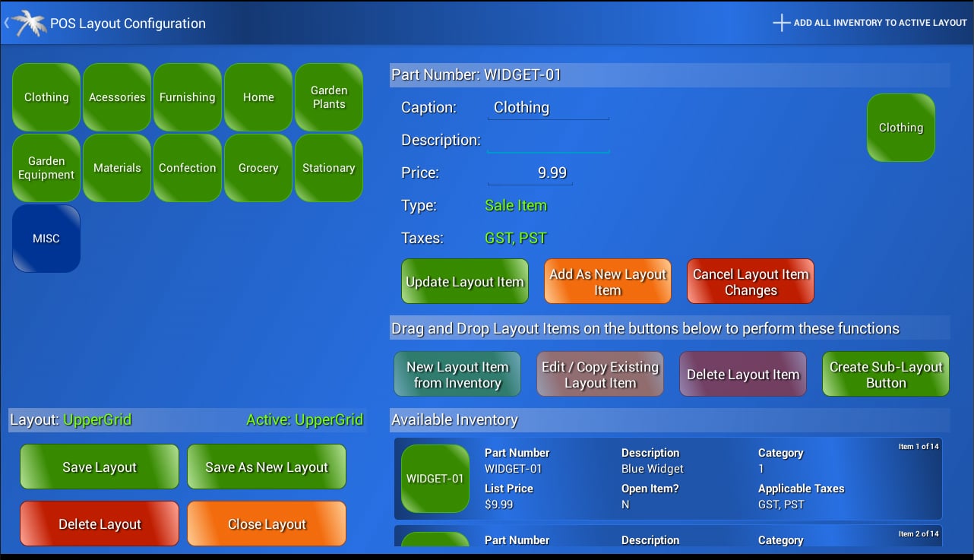
Task: Tap Create Sub-Layout Button
Action: [886, 375]
